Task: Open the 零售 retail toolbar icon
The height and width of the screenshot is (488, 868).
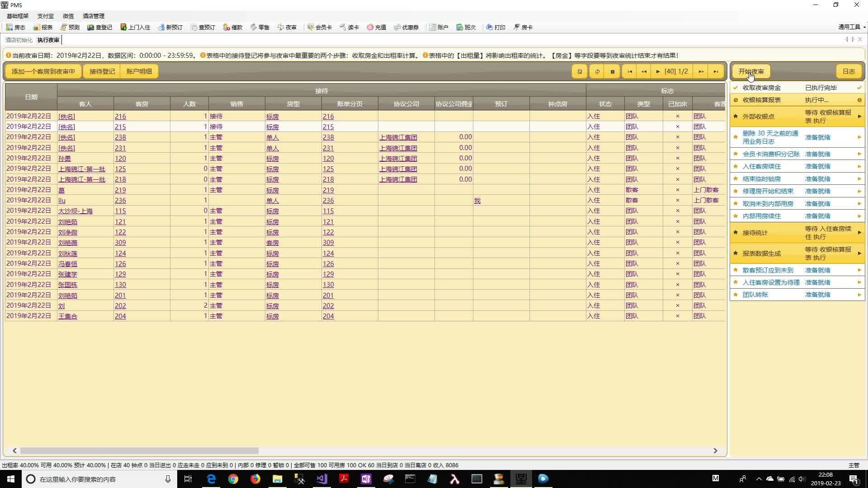Action: tap(259, 27)
